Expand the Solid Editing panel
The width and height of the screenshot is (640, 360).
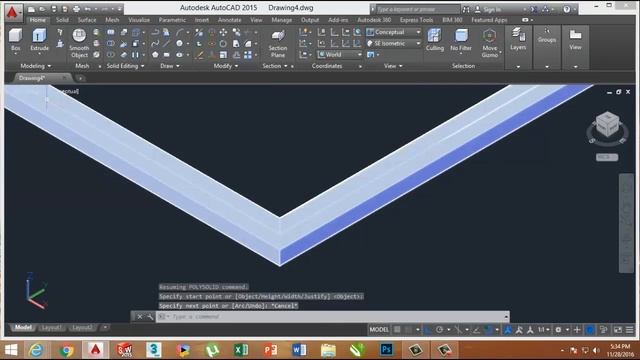tap(125, 66)
